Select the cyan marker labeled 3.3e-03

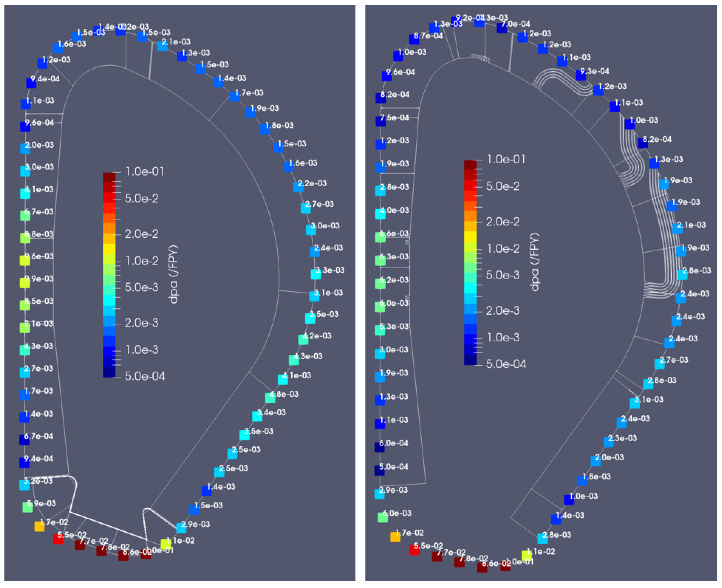[x=316, y=274]
